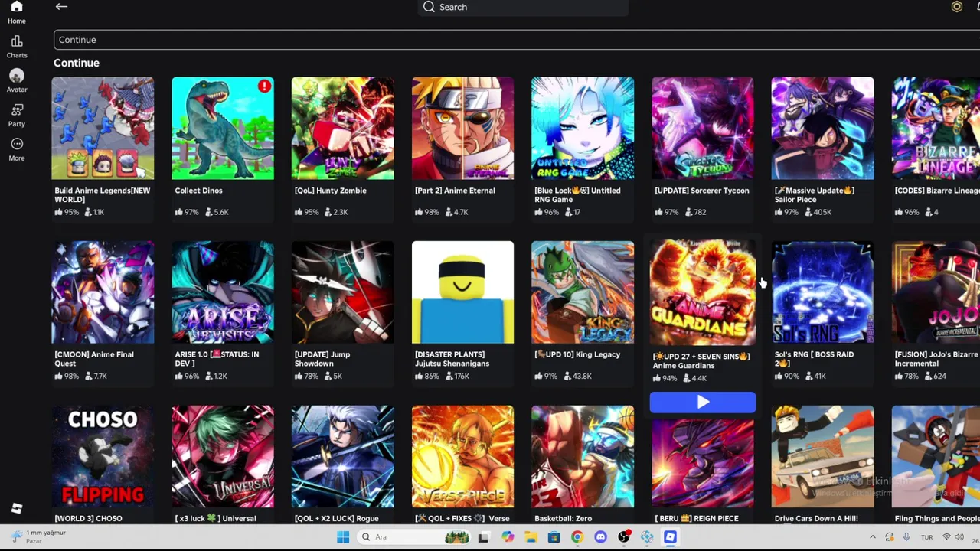
Task: Click the Continue section heading
Action: point(77,63)
